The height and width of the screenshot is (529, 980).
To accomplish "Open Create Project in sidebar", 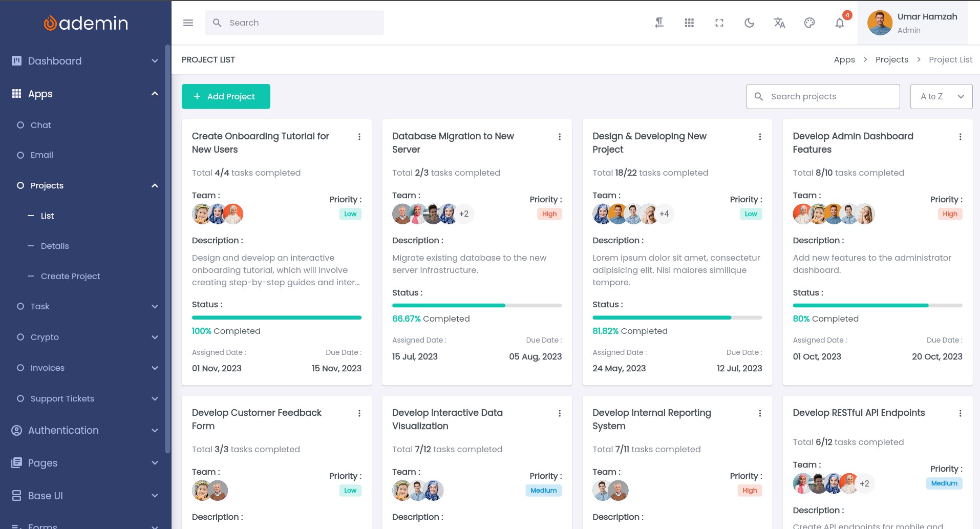I will [x=70, y=276].
